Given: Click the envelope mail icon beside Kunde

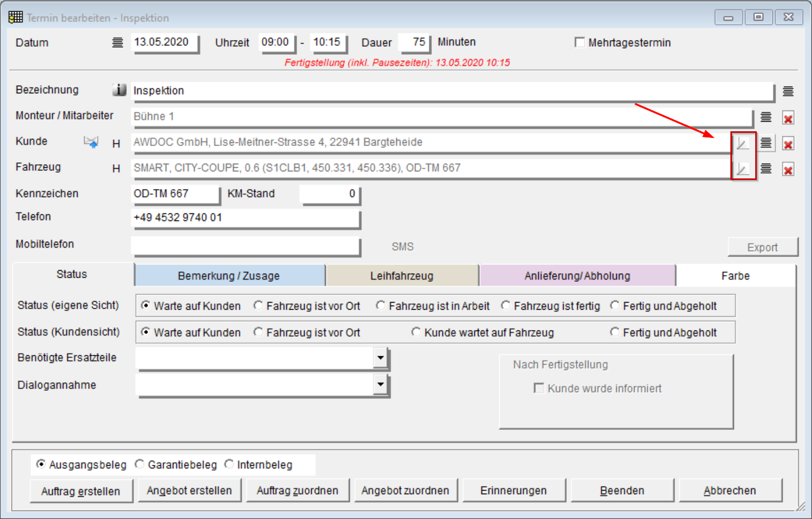Looking at the screenshot, I should tap(91, 142).
